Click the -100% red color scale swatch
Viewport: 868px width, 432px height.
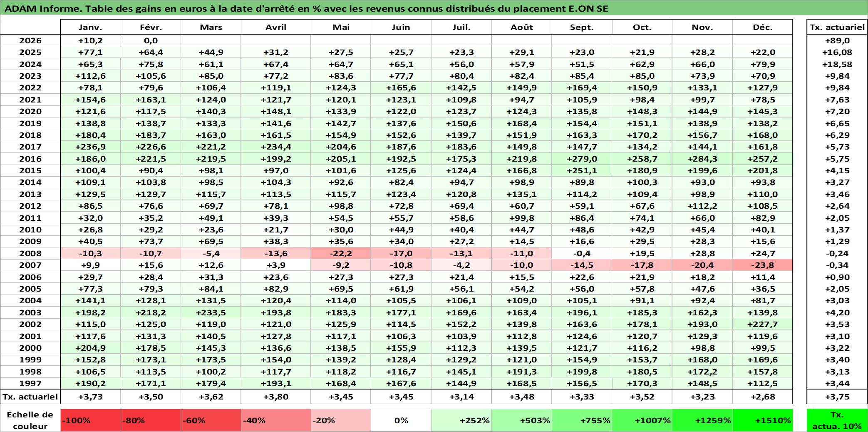point(91,420)
